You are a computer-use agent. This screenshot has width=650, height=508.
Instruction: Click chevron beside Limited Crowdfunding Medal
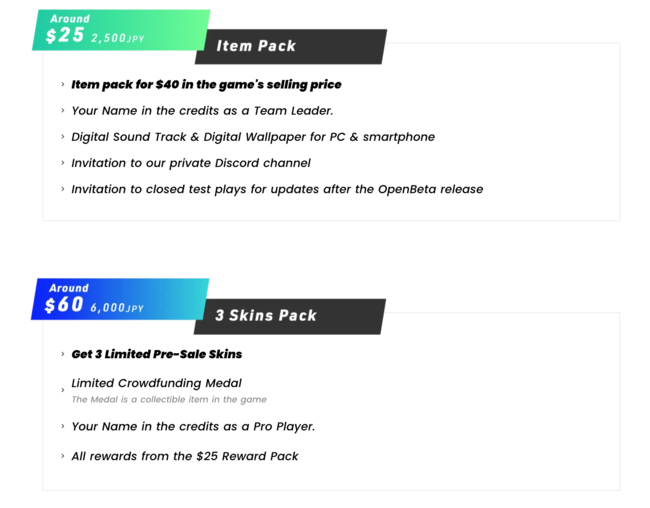(x=63, y=390)
